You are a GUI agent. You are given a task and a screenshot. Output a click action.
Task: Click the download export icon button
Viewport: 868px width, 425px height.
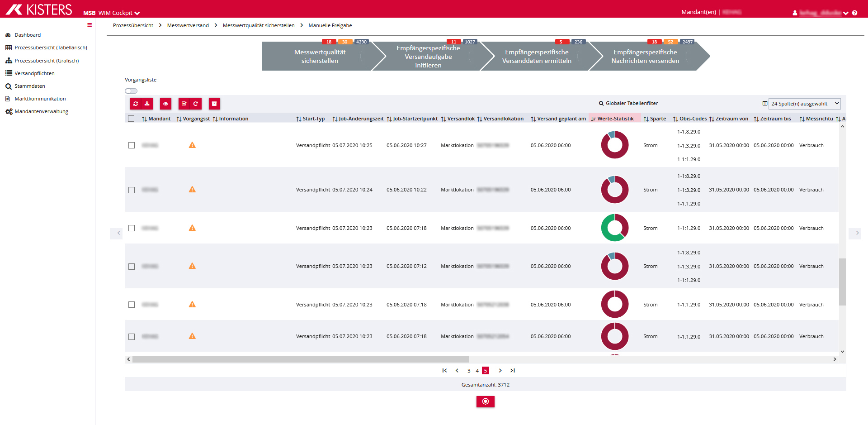click(147, 104)
